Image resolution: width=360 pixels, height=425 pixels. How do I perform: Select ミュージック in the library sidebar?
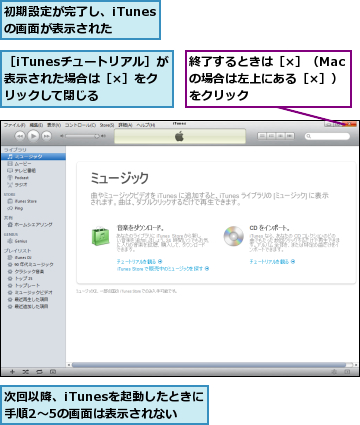point(33,156)
